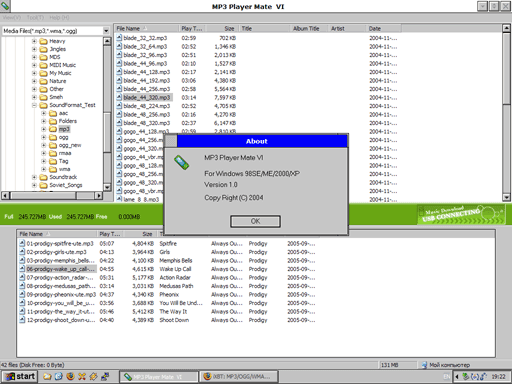
Task: Sort top list by File Name column
Action: click(146, 29)
